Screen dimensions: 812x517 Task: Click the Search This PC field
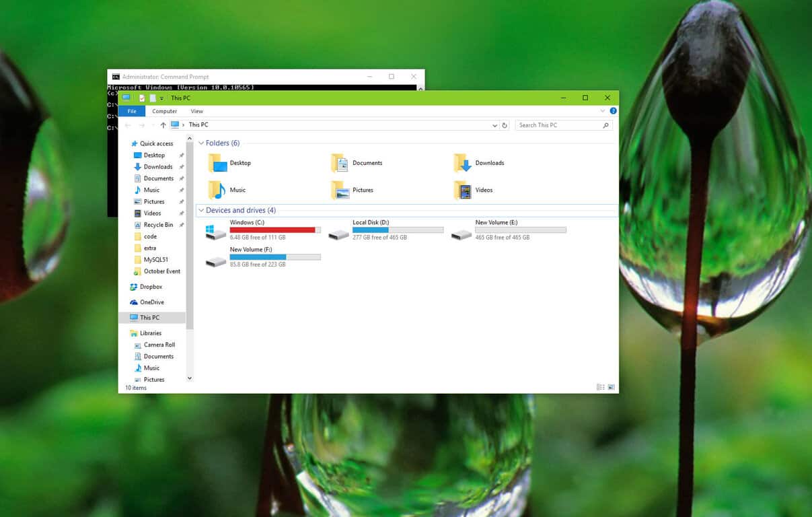click(558, 125)
